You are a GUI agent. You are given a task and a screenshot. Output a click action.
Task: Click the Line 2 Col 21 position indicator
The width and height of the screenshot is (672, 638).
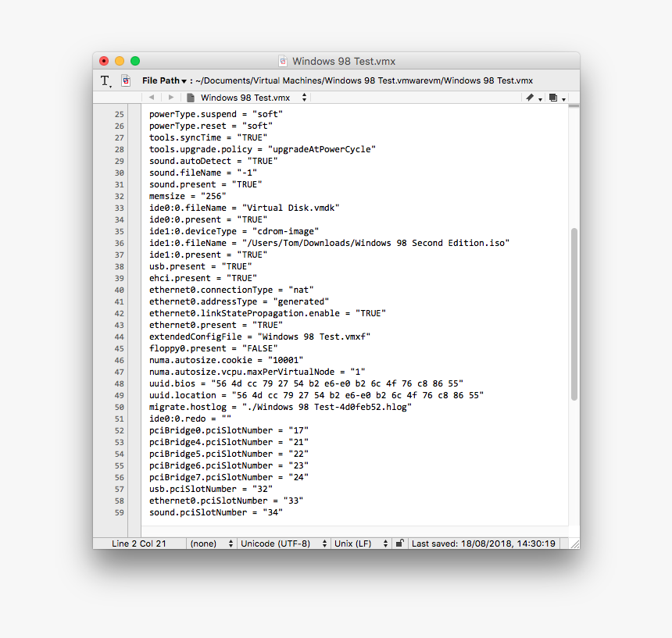pyautogui.click(x=139, y=544)
